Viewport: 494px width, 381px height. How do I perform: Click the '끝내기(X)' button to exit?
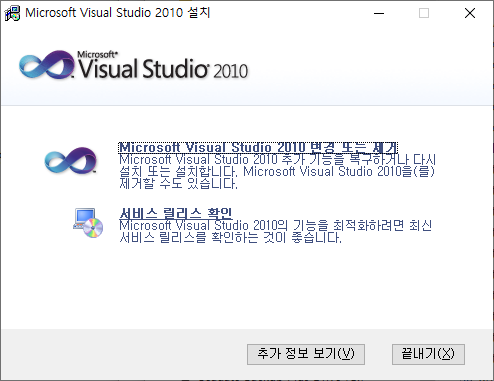(428, 354)
